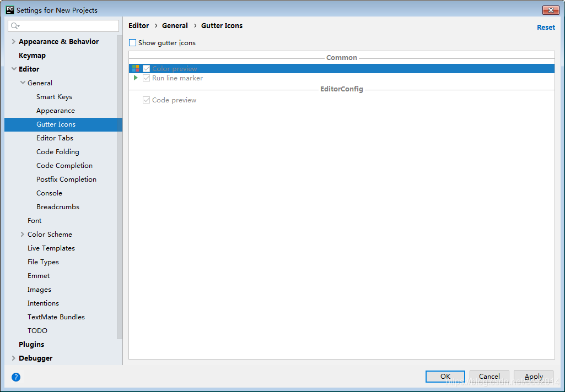Select the Code preview label
565x392 pixels.
pyautogui.click(x=174, y=100)
